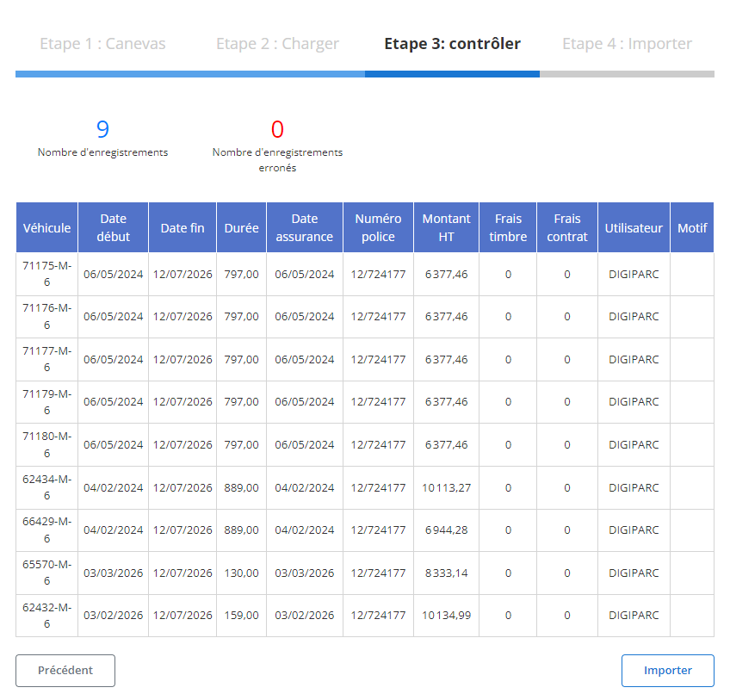
Task: Click the Durée column header
Action: pyautogui.click(x=242, y=228)
